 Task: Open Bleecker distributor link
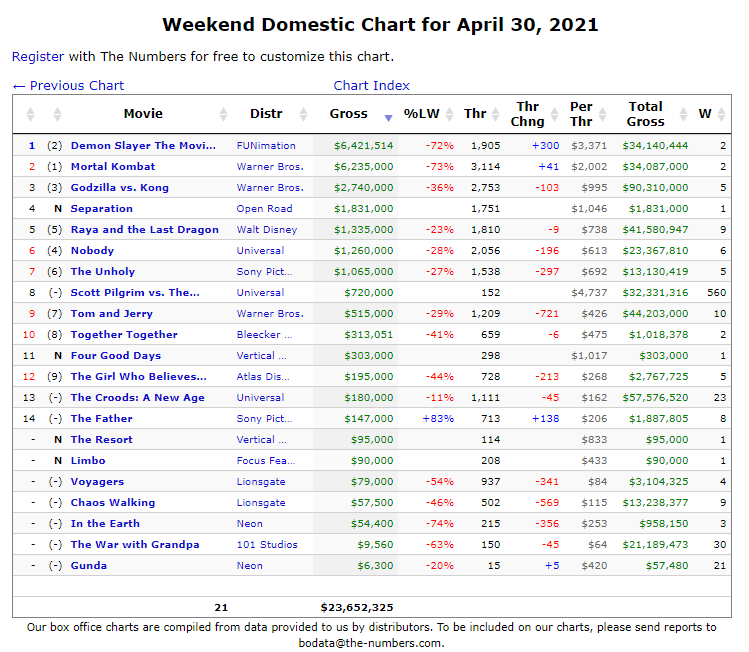coord(264,335)
